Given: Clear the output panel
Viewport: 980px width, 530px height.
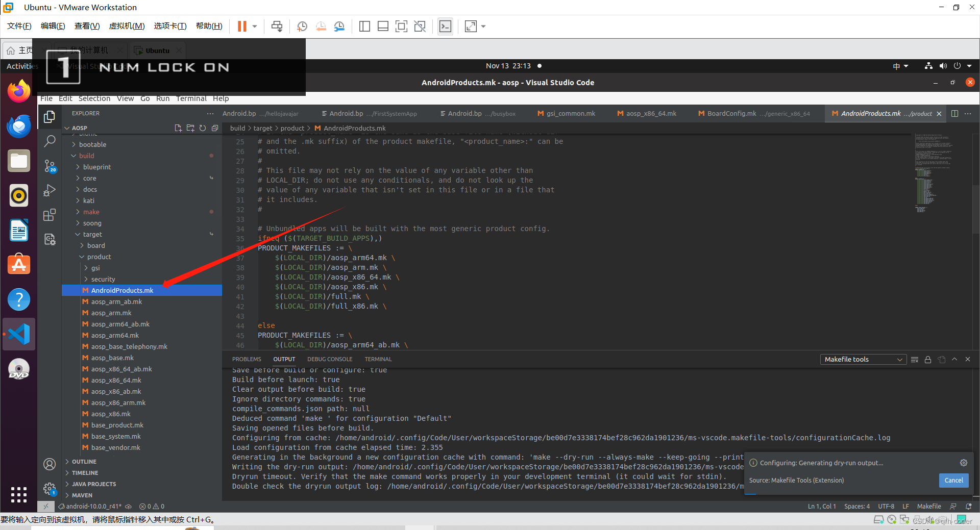Looking at the screenshot, I should pos(915,360).
